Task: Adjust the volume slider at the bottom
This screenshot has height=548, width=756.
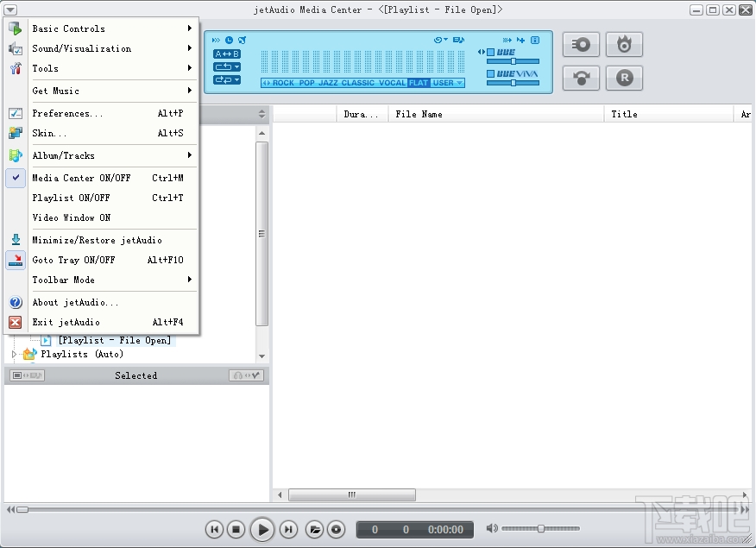Action: click(541, 529)
